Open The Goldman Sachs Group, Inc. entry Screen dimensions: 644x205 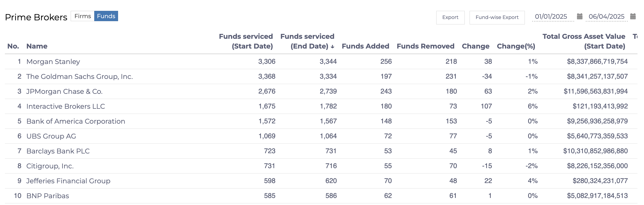pos(80,76)
